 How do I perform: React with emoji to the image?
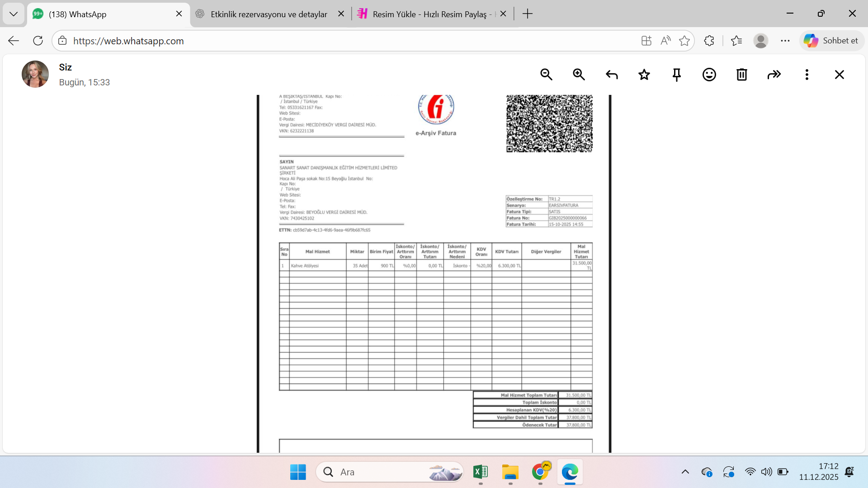click(x=709, y=75)
